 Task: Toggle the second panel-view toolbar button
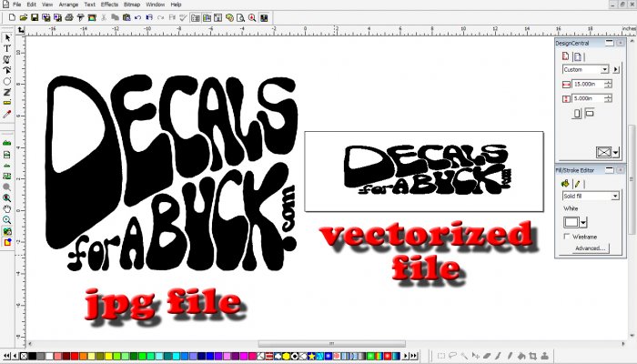tap(207, 17)
